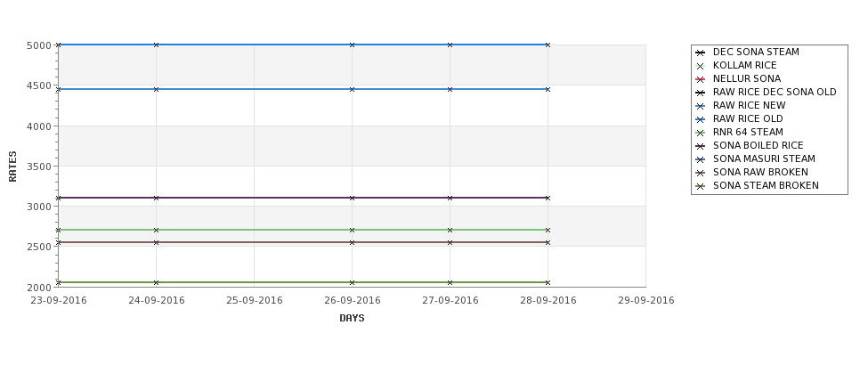
Task: Click the SONA MASURI STEAM legend marker
Action: (x=701, y=159)
